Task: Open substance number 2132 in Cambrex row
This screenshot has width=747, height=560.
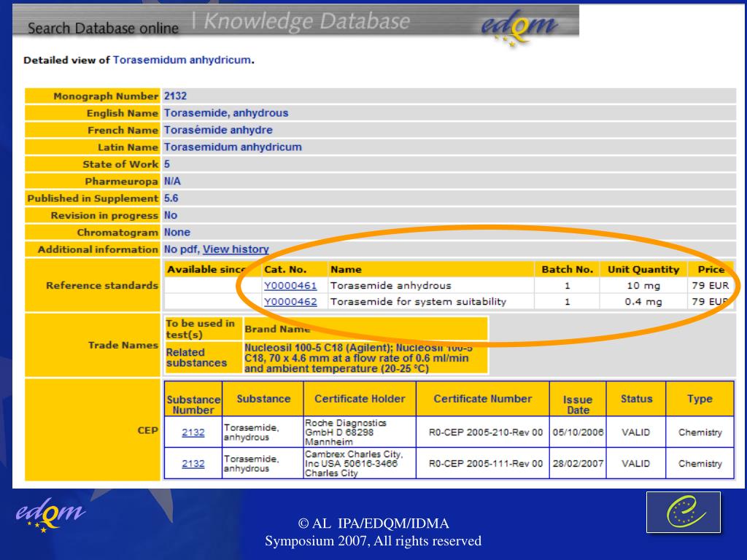Action: (193, 464)
